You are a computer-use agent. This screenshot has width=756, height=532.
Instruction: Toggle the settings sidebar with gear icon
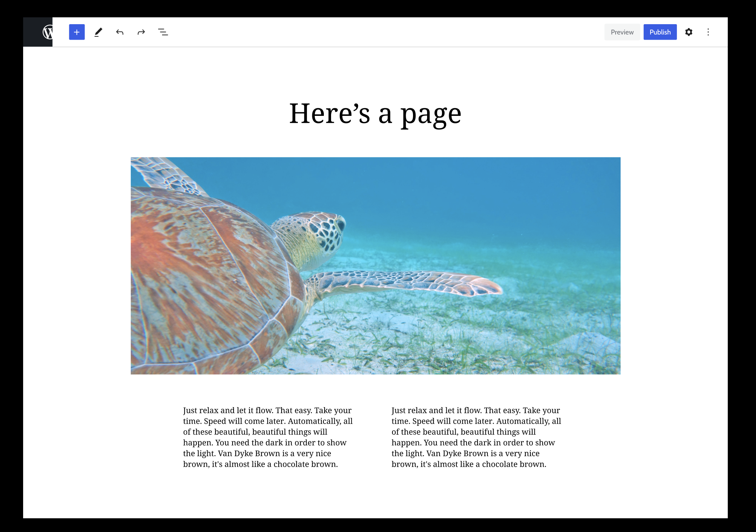coord(688,32)
